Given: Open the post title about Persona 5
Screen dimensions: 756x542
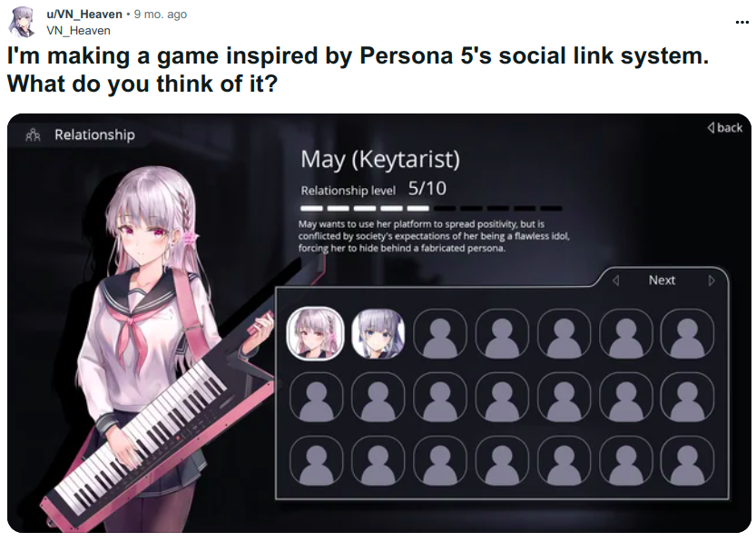Looking at the screenshot, I should click(358, 69).
